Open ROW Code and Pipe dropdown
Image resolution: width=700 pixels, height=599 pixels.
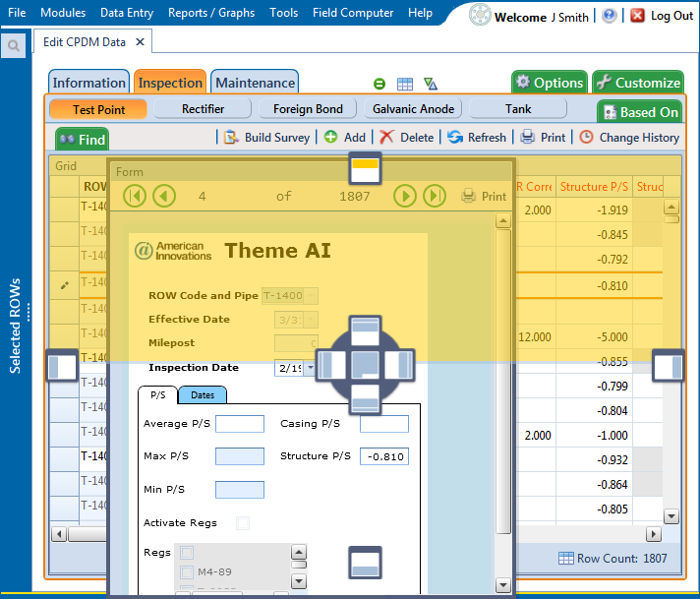pyautogui.click(x=311, y=295)
